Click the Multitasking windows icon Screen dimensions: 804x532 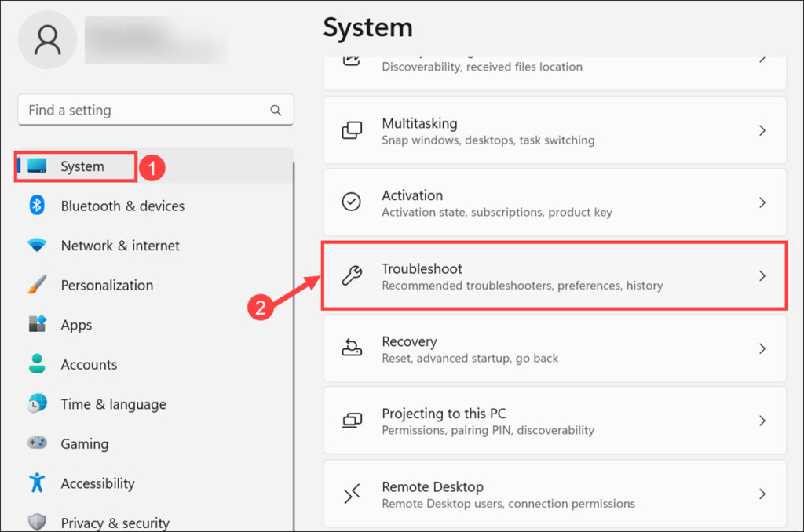click(x=352, y=130)
